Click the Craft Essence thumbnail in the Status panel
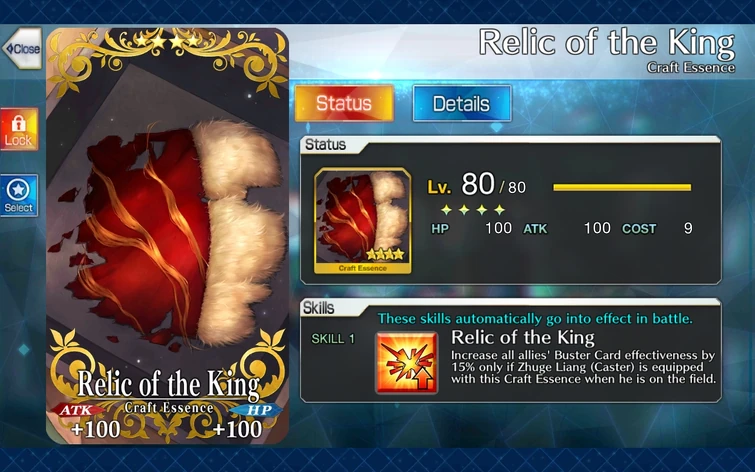The height and width of the screenshot is (472, 755). pos(363,221)
